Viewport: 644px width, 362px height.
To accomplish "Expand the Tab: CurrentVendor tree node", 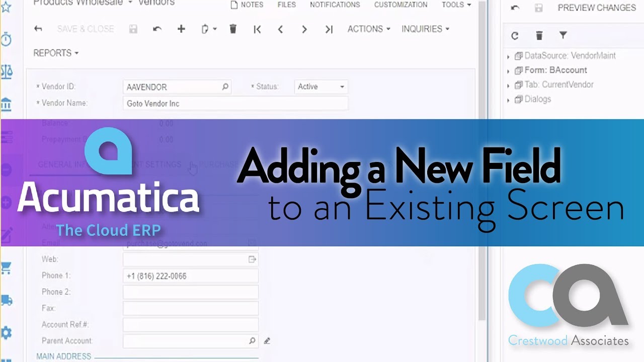I will [x=509, y=85].
